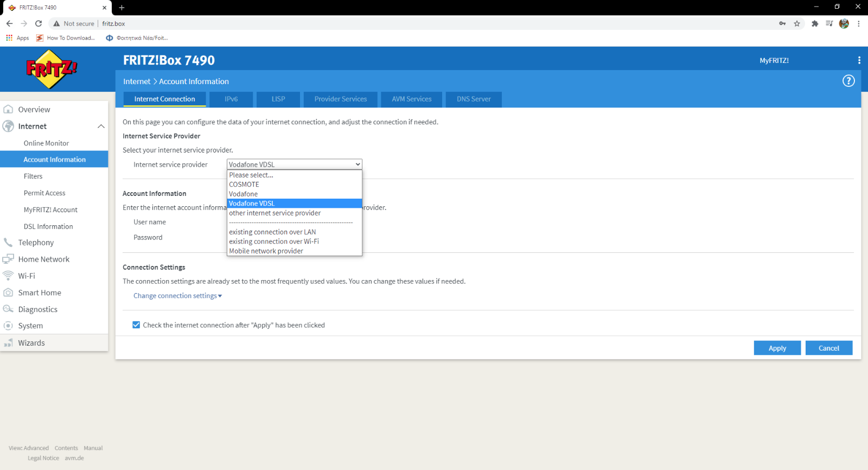Open the saved passwords key icon
868x470 pixels.
(782, 23)
